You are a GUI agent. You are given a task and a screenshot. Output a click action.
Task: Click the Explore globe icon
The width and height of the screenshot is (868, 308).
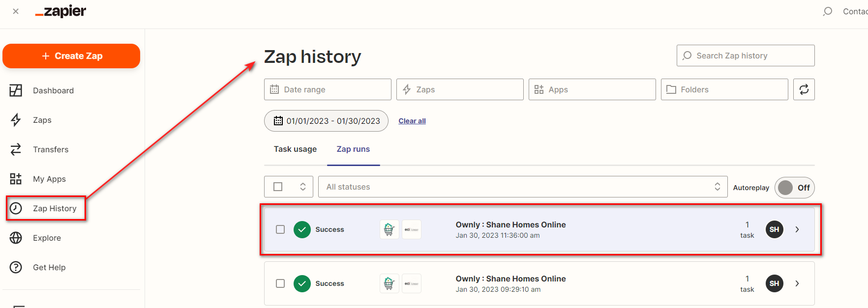pyautogui.click(x=16, y=238)
